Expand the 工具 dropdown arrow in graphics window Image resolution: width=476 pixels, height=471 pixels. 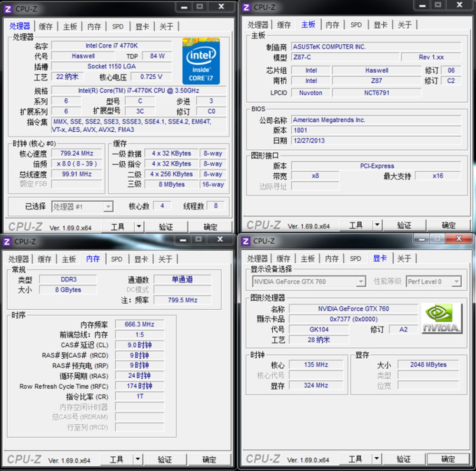(x=377, y=458)
